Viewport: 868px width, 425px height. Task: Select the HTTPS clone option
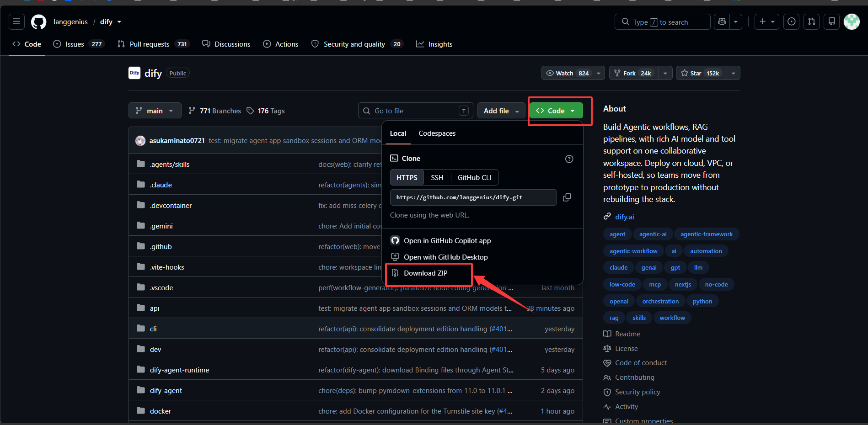pyautogui.click(x=407, y=177)
